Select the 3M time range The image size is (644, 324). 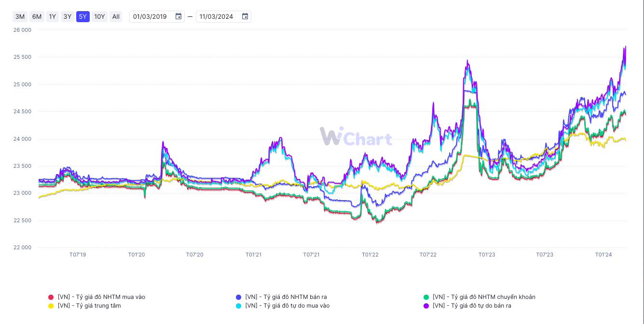tap(20, 17)
